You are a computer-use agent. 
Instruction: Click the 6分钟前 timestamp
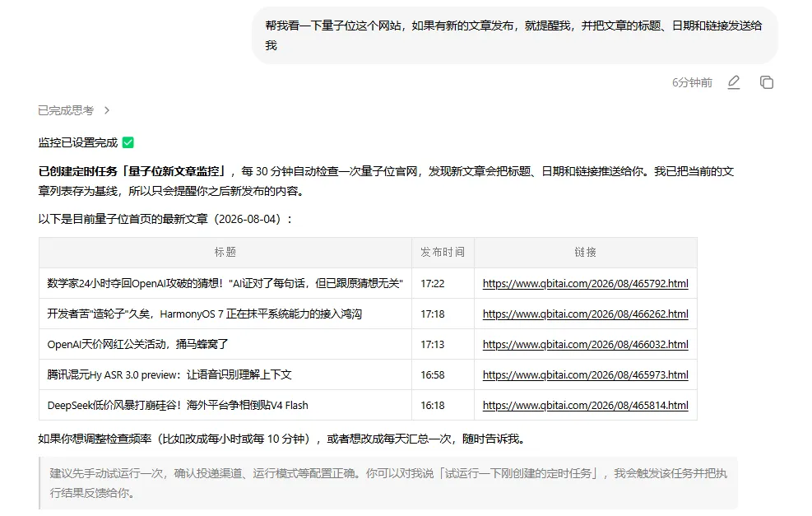(692, 83)
